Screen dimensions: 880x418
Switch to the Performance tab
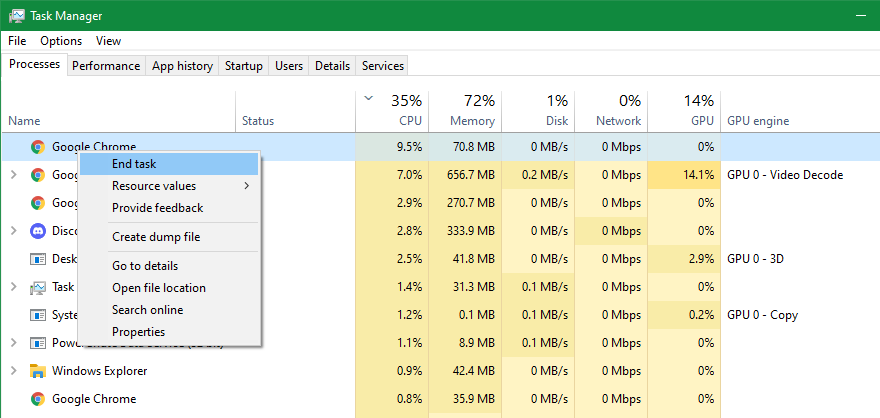[105, 66]
